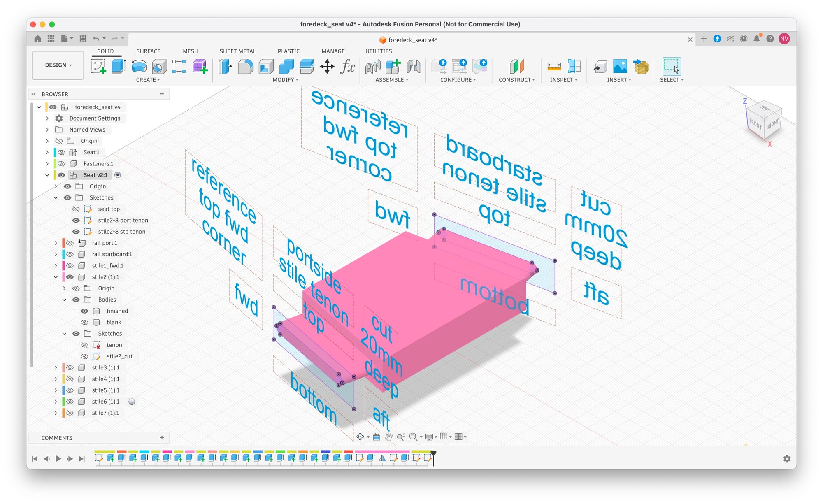Show the seat top sketch
823x504 pixels.
coord(76,209)
